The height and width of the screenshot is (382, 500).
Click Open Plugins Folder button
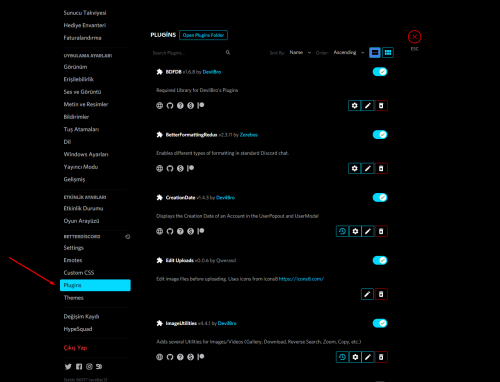[x=203, y=35]
